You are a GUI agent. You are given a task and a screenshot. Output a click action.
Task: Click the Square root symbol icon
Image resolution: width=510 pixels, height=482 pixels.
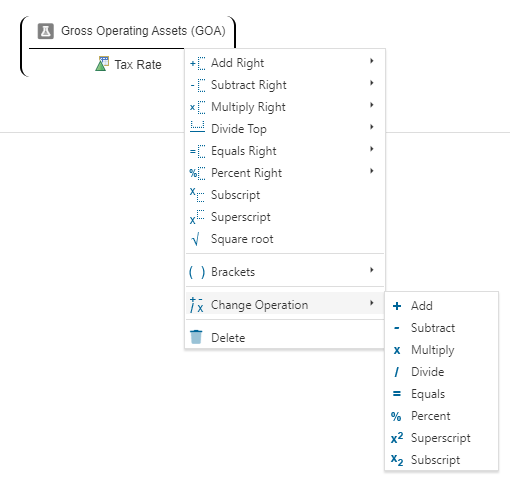[196, 239]
